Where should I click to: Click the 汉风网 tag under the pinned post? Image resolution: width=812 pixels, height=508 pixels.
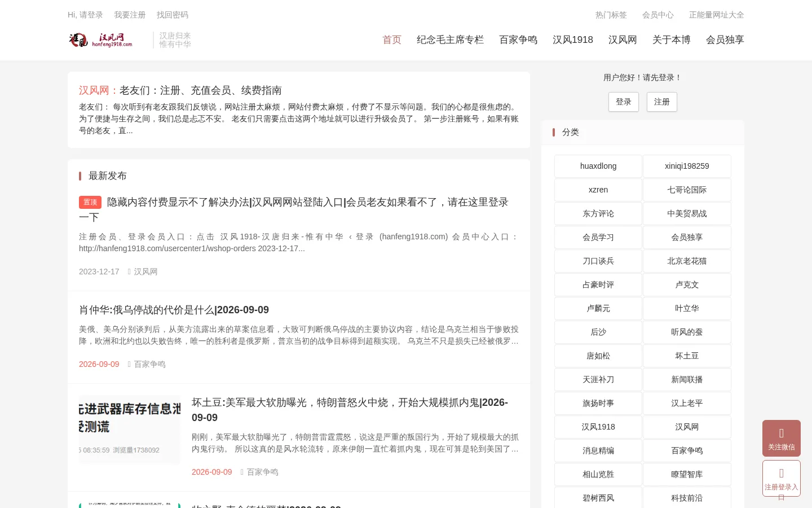pos(145,271)
